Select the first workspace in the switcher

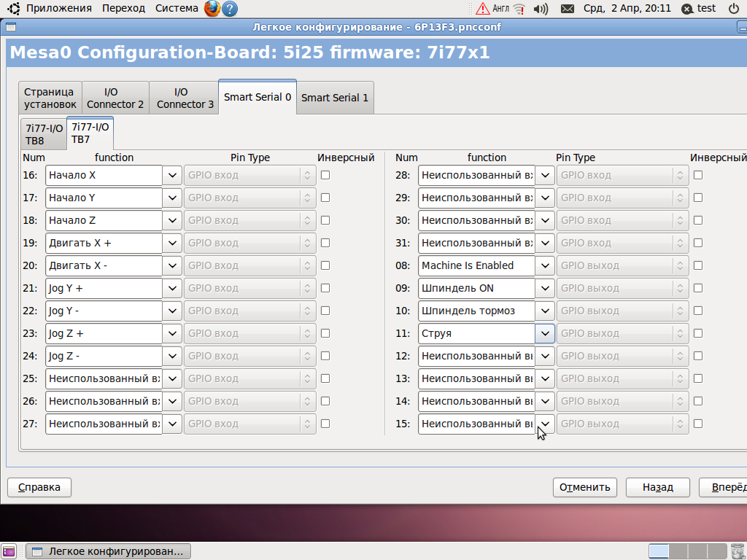click(x=659, y=551)
